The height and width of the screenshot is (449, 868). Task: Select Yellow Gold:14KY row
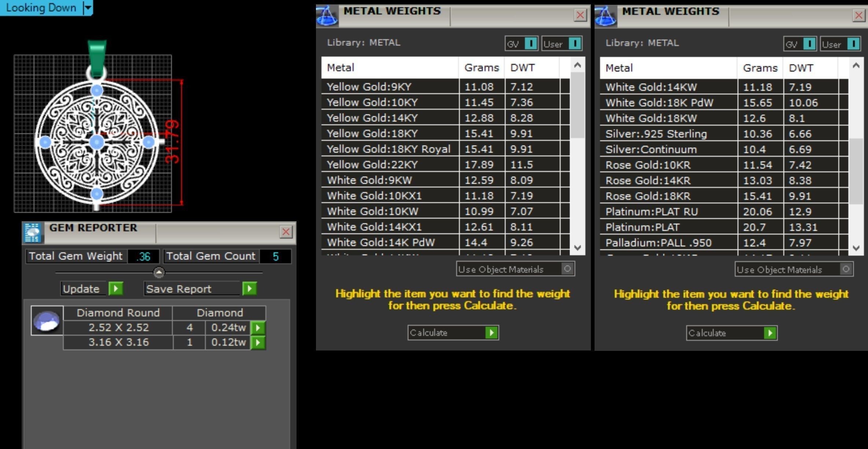coord(372,118)
